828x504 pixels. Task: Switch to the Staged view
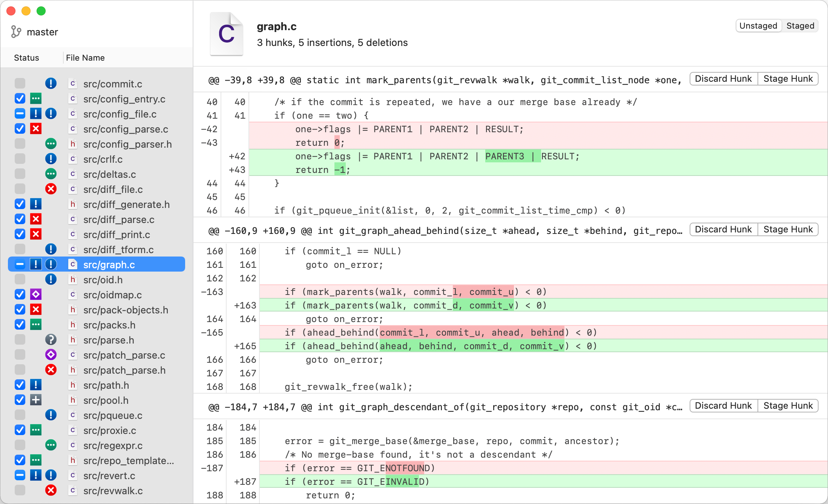(x=800, y=26)
